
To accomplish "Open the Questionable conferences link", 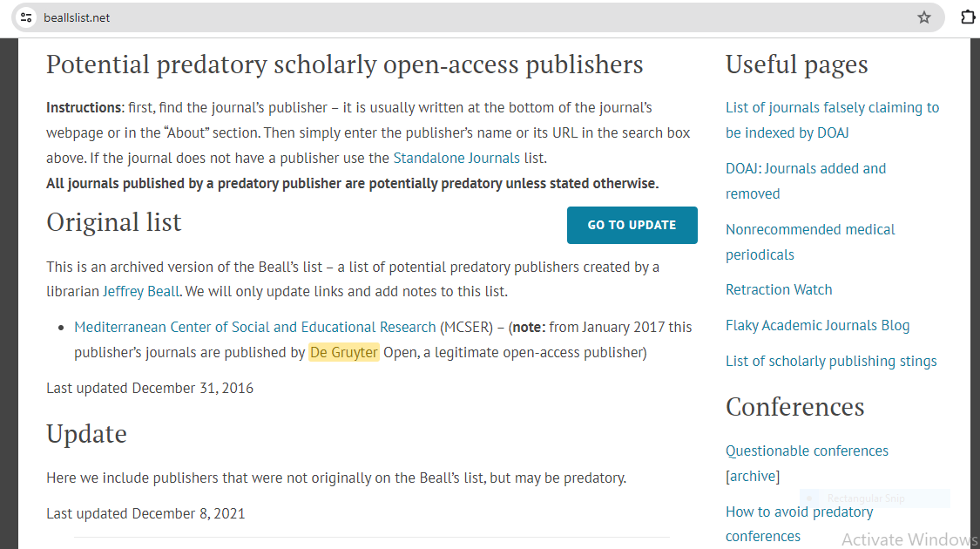I will (x=807, y=451).
